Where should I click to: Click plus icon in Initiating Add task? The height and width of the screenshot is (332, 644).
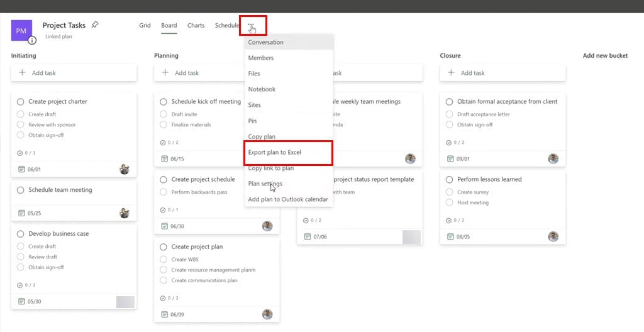tap(22, 73)
